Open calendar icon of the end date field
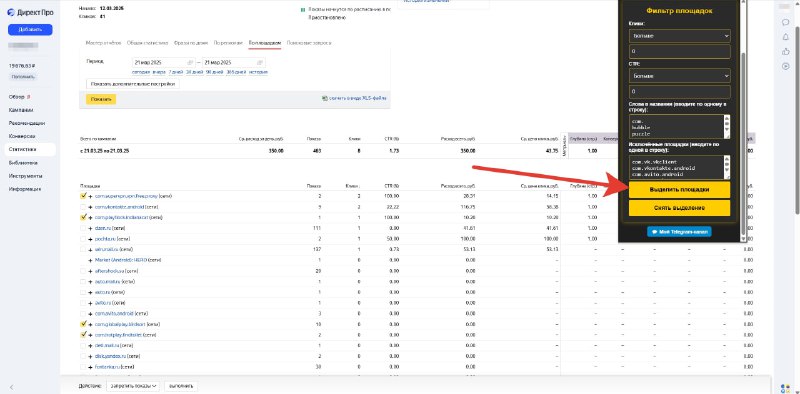 tap(260, 62)
